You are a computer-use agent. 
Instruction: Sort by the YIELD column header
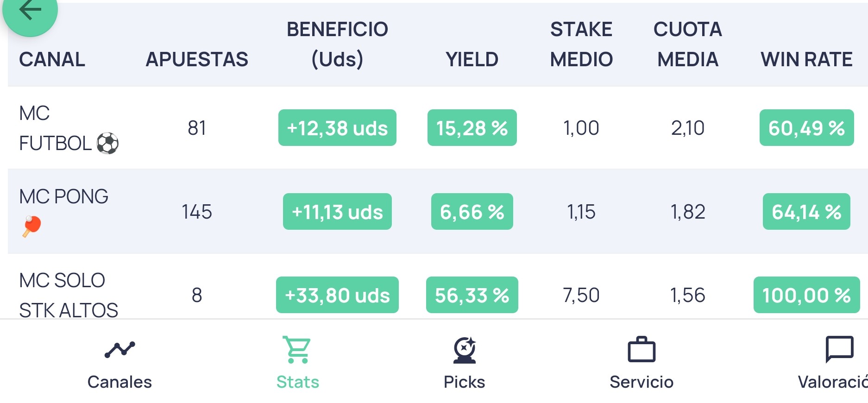[x=472, y=59]
